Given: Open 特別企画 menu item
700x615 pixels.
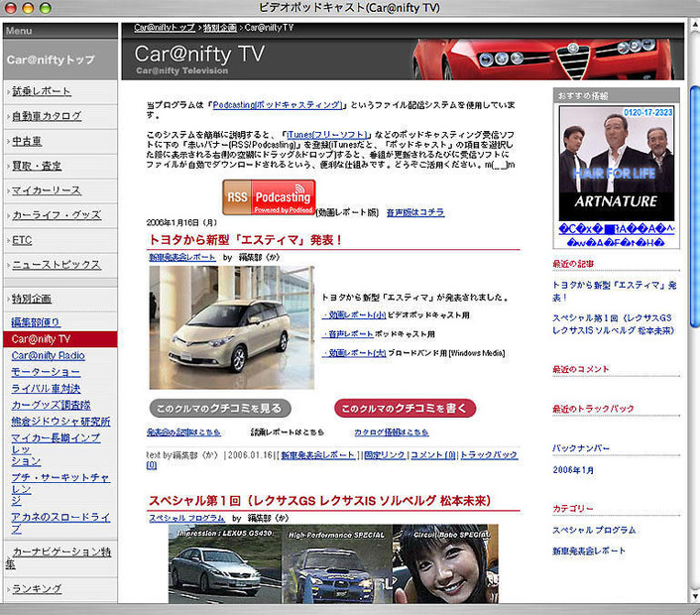Looking at the screenshot, I should coord(32,299).
